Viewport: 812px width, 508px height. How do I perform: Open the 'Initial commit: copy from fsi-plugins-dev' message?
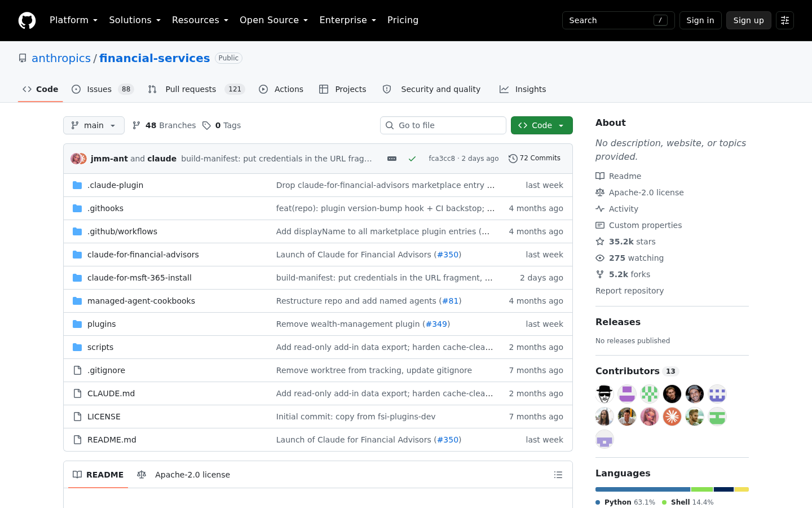(x=356, y=417)
